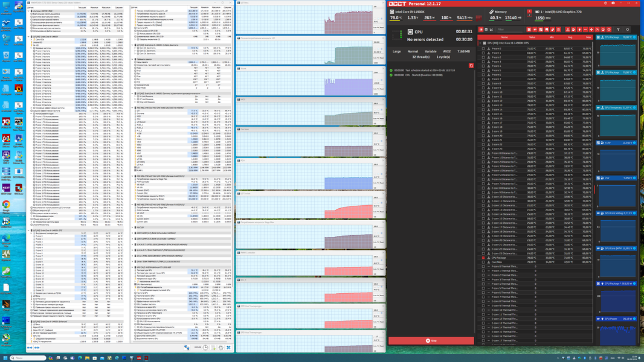Check the Core Max sensor checkbox
Viewport: 644px width, 362px height.
coord(483,262)
